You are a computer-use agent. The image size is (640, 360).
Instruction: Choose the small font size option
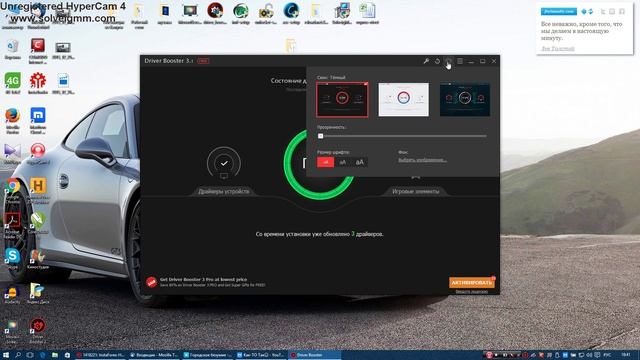(325, 162)
